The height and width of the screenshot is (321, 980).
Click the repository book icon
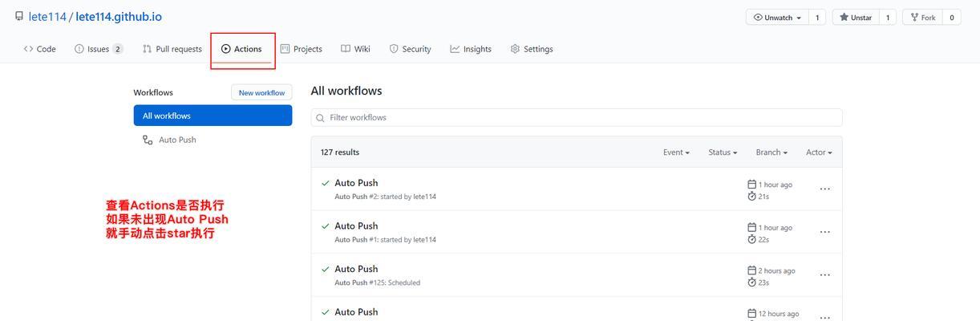[x=19, y=17]
